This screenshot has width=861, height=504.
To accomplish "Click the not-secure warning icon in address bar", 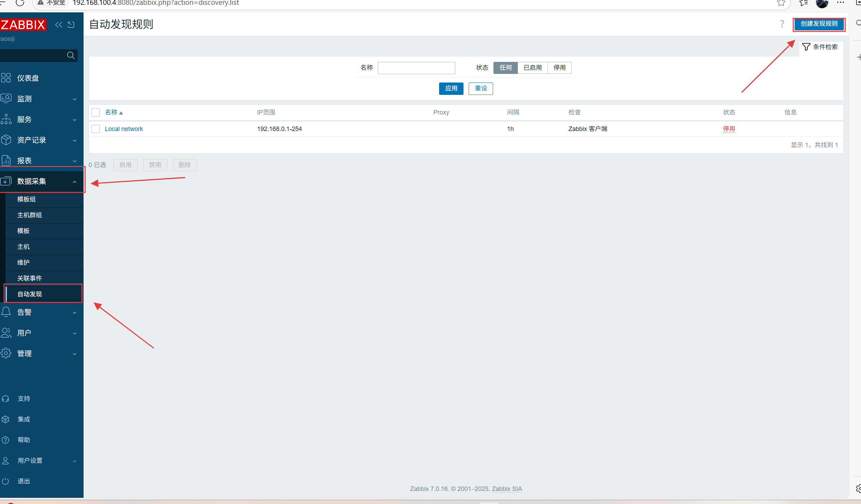I will pos(41,2).
